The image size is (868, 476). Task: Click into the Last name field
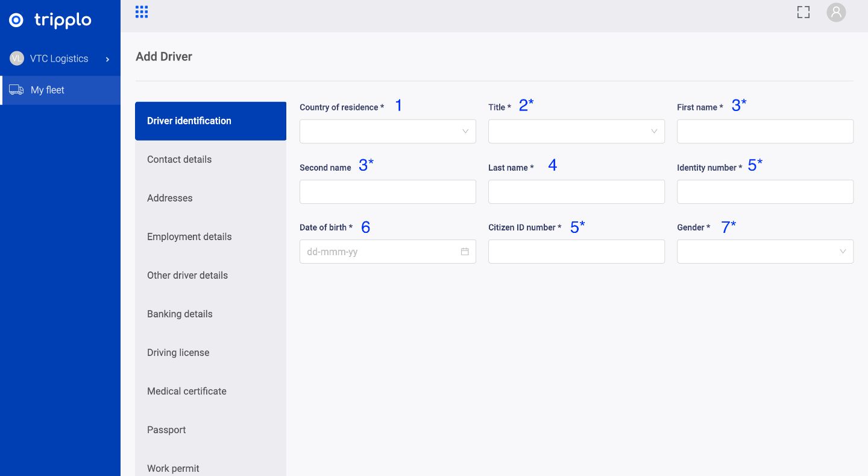[x=576, y=192]
